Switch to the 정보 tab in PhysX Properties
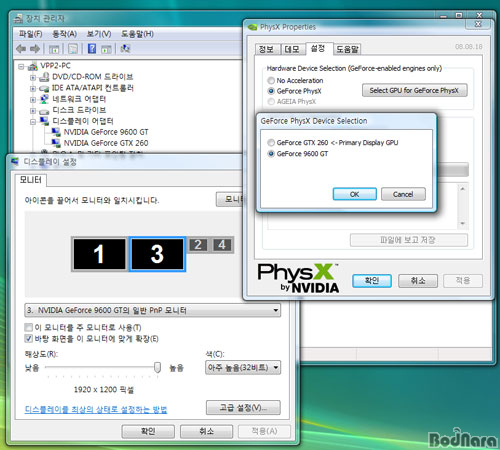Screen dimensions: 500x450 pyautogui.click(x=266, y=49)
